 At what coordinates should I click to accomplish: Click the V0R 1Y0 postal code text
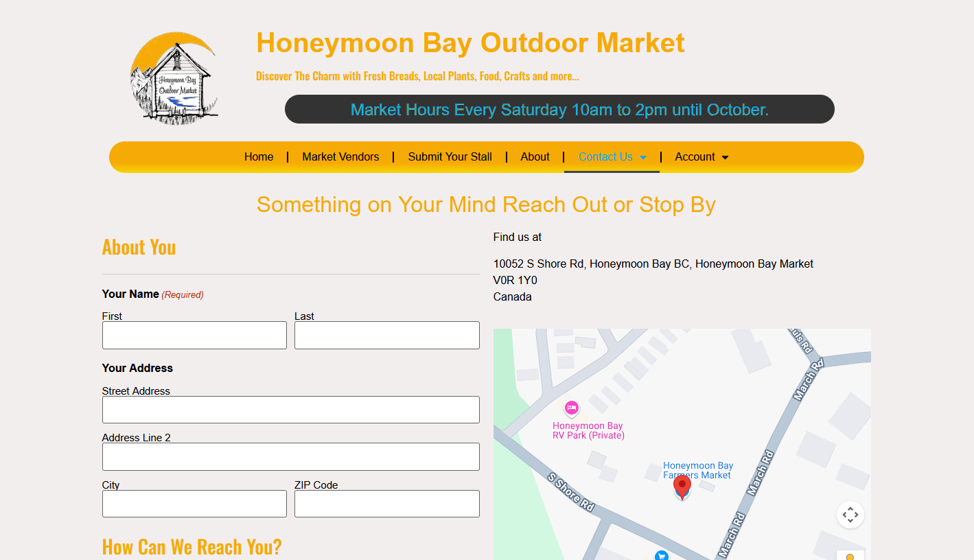pyautogui.click(x=515, y=280)
